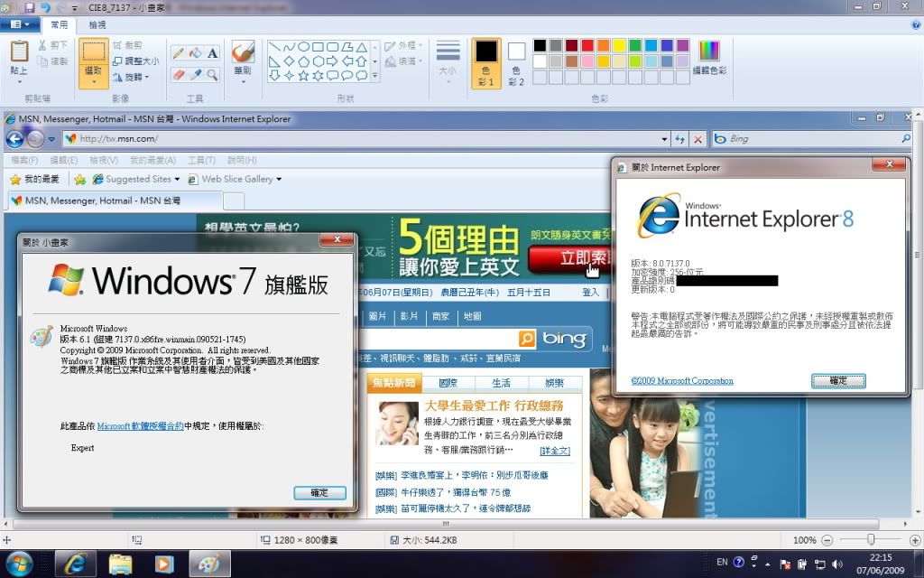Screen dimensions: 924x578
Task: Open the Windows Start menu orb
Action: tap(20, 564)
